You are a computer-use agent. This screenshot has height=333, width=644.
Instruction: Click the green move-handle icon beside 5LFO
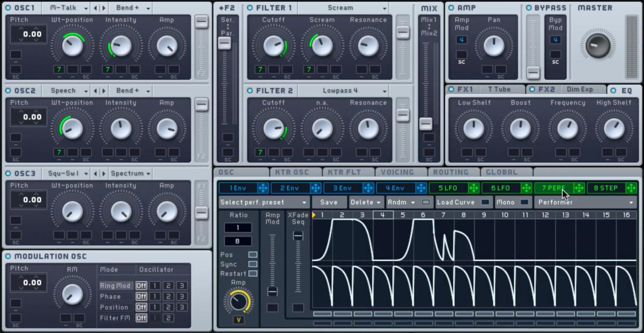pyautogui.click(x=473, y=188)
